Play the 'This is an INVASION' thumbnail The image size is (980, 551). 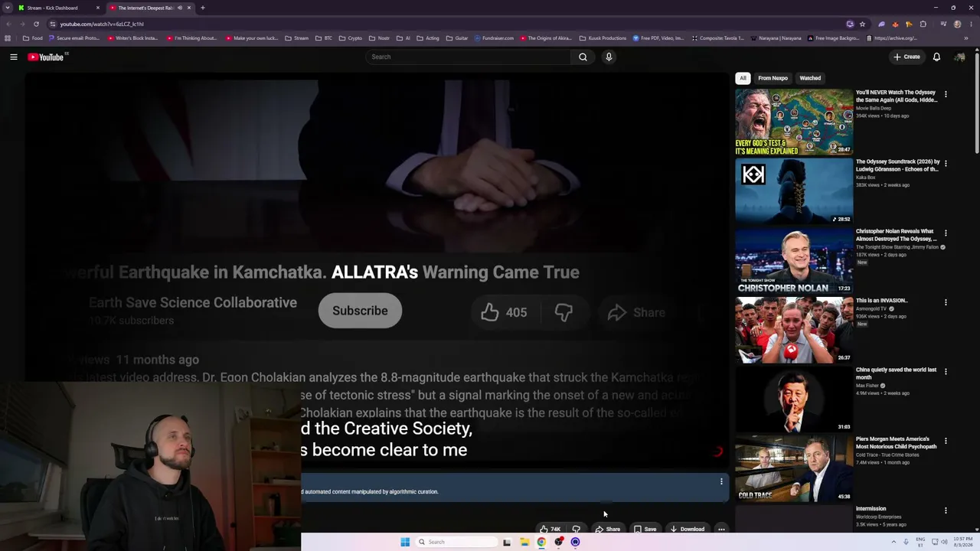click(794, 331)
